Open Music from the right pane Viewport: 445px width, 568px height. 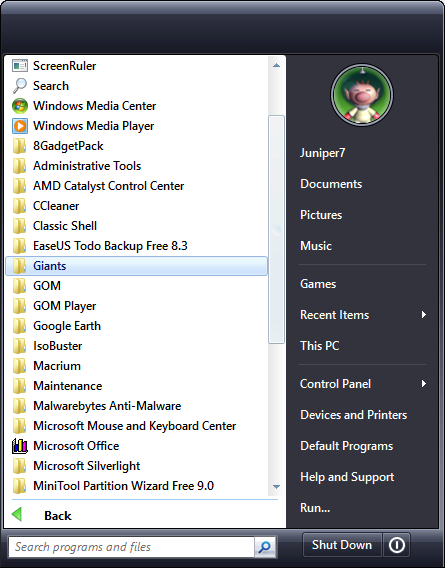316,246
